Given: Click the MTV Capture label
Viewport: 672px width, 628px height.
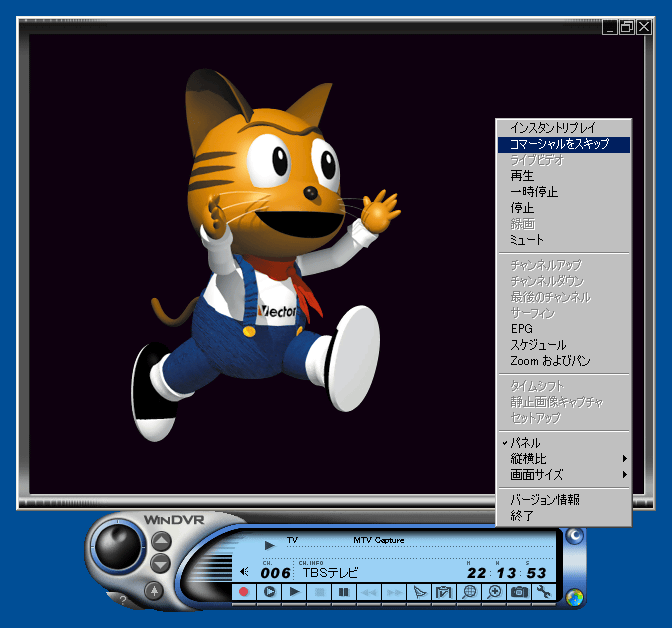Looking at the screenshot, I should (379, 540).
